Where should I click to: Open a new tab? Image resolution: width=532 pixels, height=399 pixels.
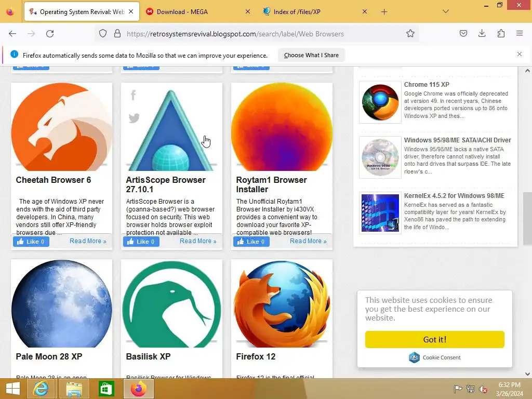384,12
